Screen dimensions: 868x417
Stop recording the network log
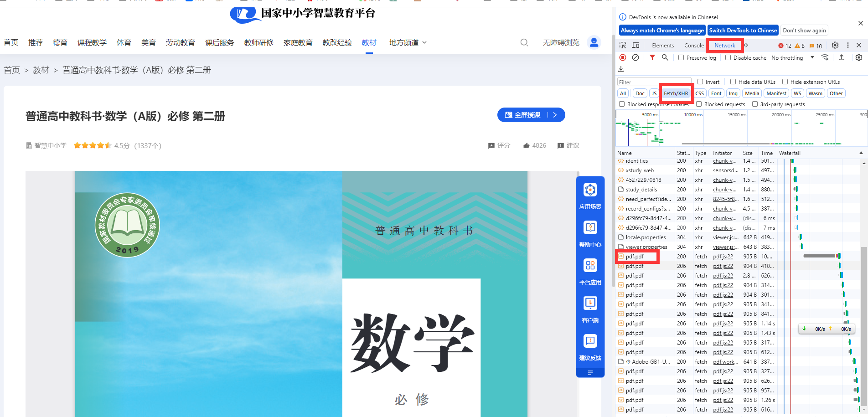tap(623, 57)
